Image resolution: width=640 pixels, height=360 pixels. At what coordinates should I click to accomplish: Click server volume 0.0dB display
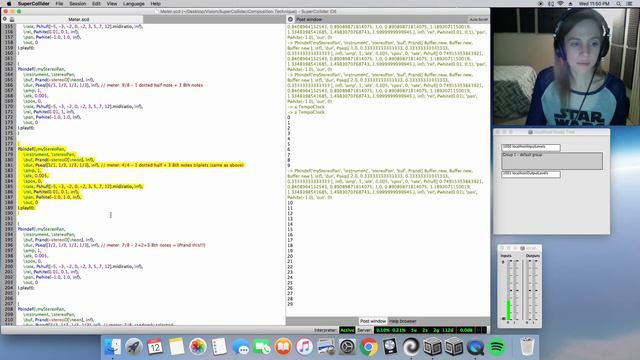click(x=466, y=330)
